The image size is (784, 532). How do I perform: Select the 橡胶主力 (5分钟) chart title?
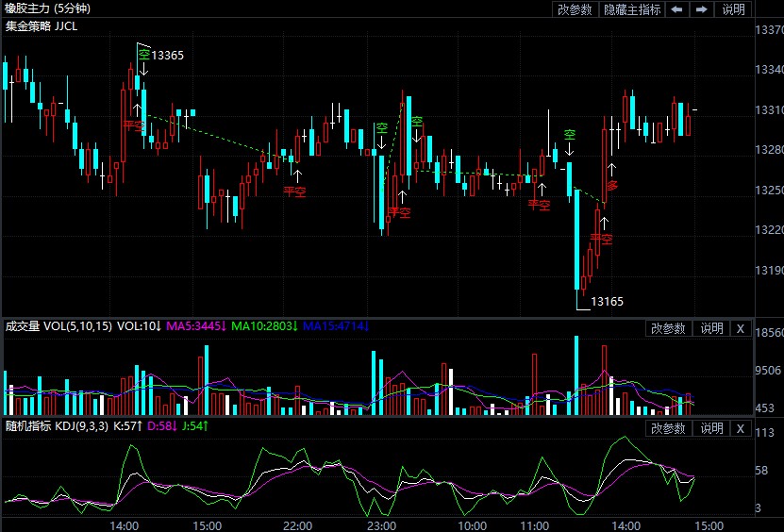[45, 8]
